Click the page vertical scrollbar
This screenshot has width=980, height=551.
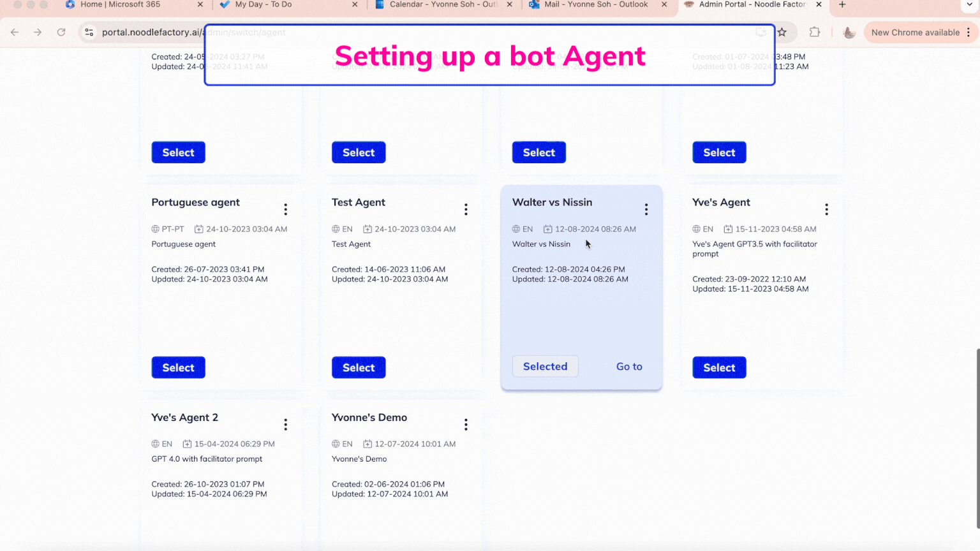click(x=977, y=437)
